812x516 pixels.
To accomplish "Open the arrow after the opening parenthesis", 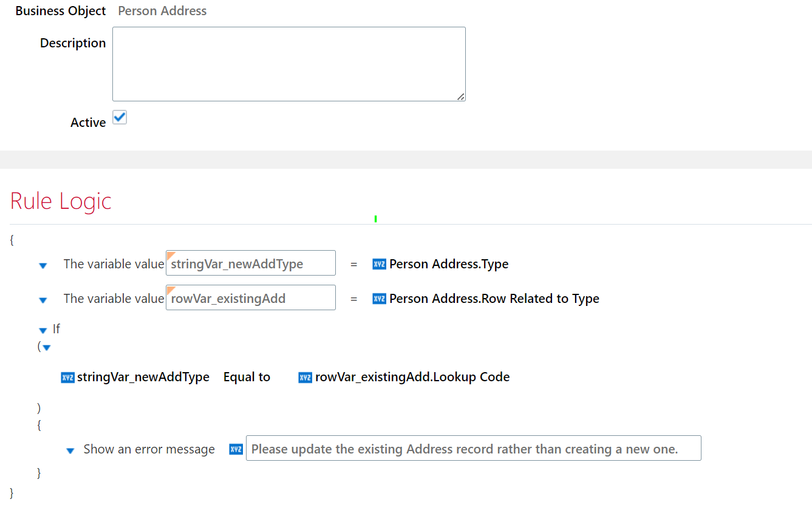I will 47,348.
